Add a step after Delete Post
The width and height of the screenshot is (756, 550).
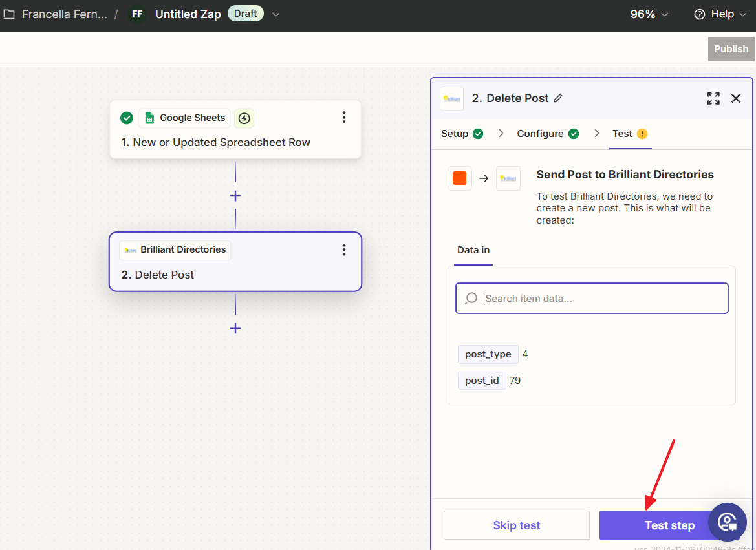point(235,329)
